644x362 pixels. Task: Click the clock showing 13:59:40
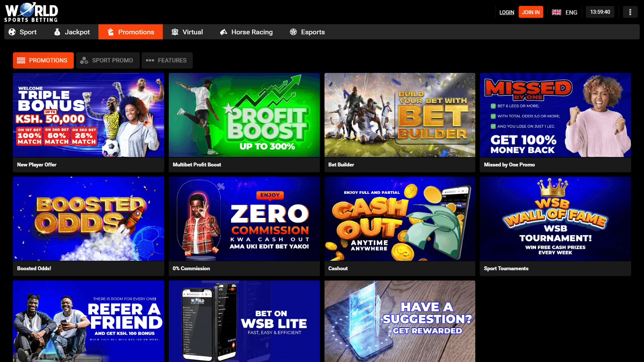pyautogui.click(x=600, y=12)
